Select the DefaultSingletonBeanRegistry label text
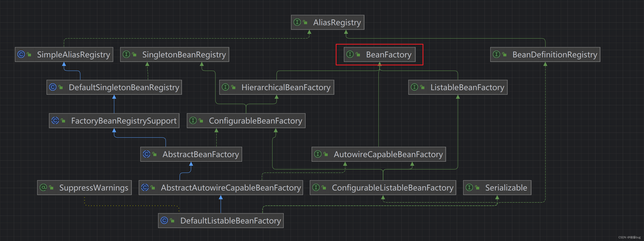This screenshot has height=241, width=644. 124,87
